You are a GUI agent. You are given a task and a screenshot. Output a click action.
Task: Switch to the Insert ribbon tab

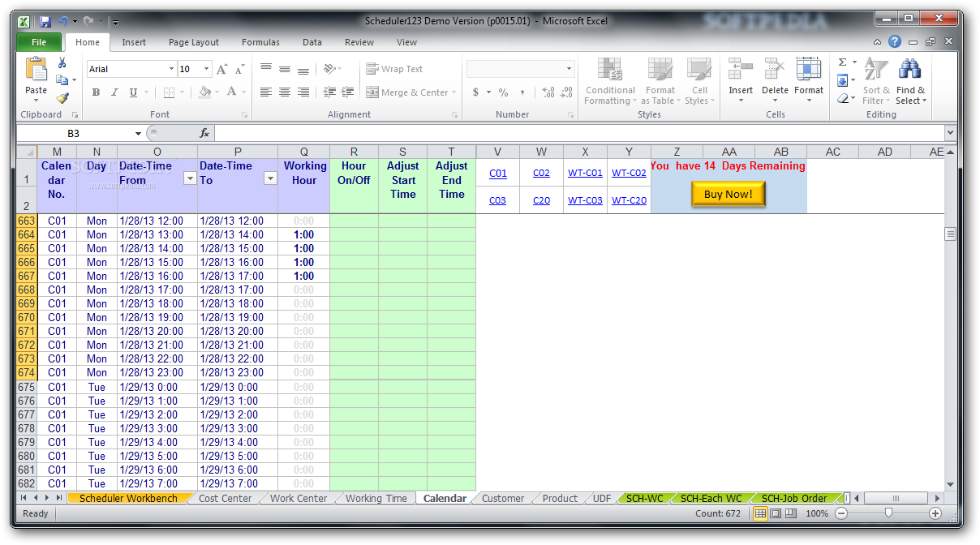[134, 42]
